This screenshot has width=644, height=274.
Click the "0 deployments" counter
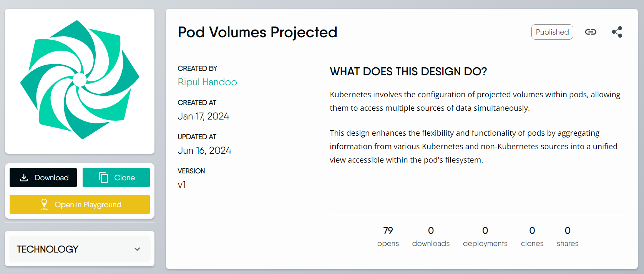coord(485,236)
